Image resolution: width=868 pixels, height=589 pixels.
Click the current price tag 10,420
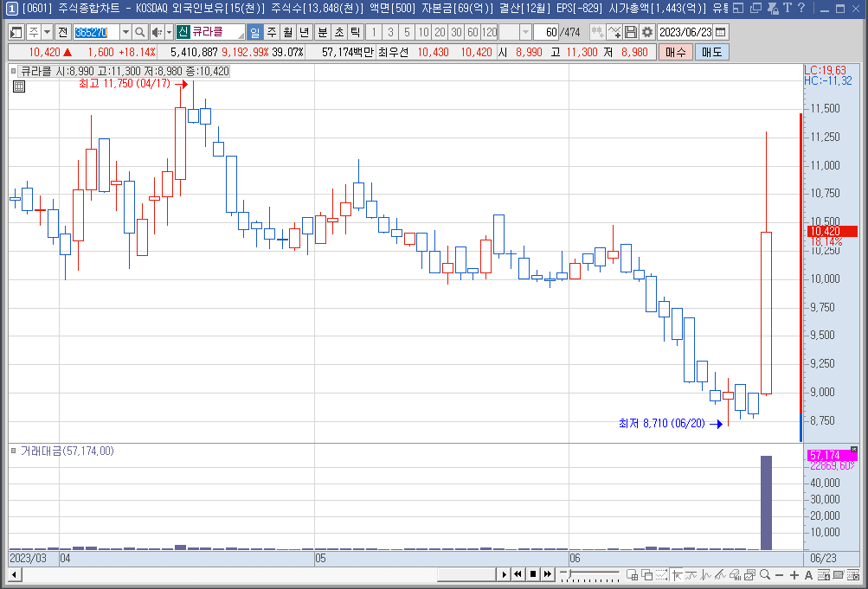pos(832,231)
